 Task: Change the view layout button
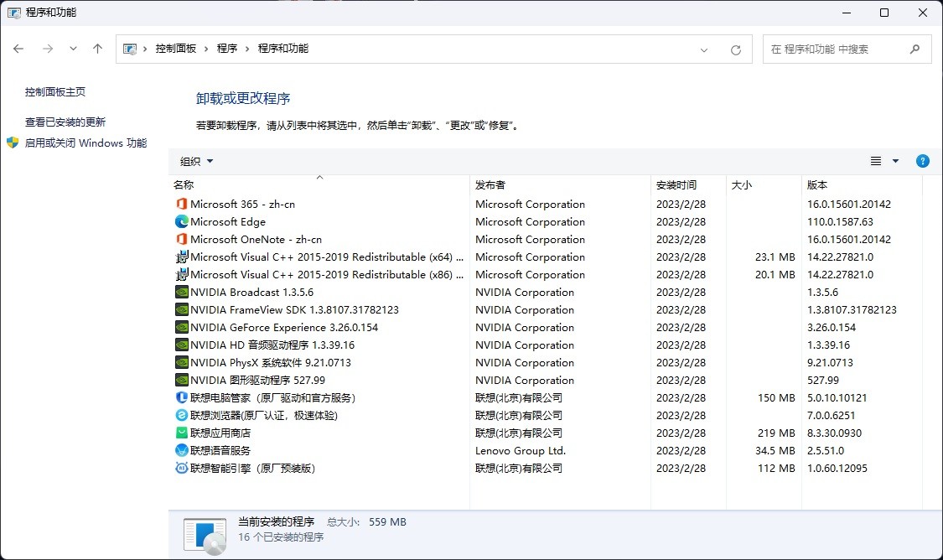876,161
